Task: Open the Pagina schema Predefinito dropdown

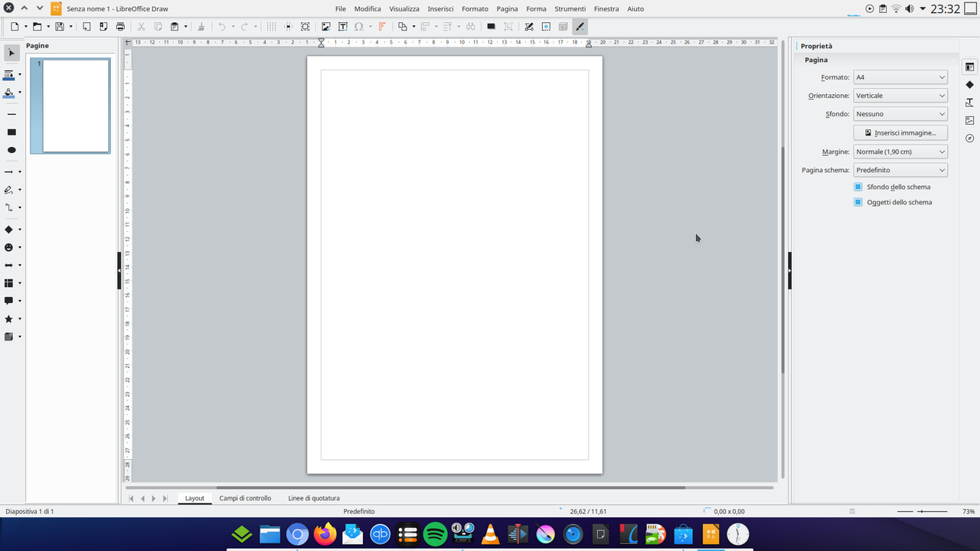Action: pos(900,170)
